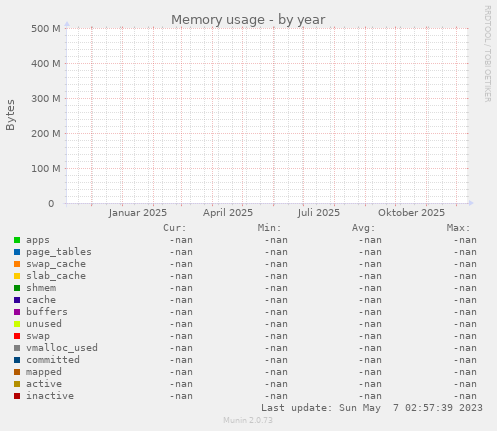Click the '400 M' y-axis value
Screen dimensions: 497x431
click(46, 64)
